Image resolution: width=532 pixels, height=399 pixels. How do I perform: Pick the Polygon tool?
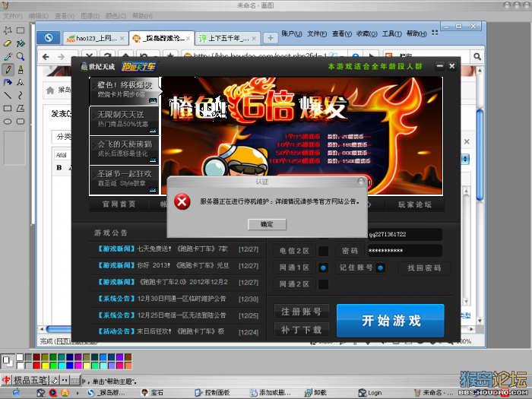point(21,109)
